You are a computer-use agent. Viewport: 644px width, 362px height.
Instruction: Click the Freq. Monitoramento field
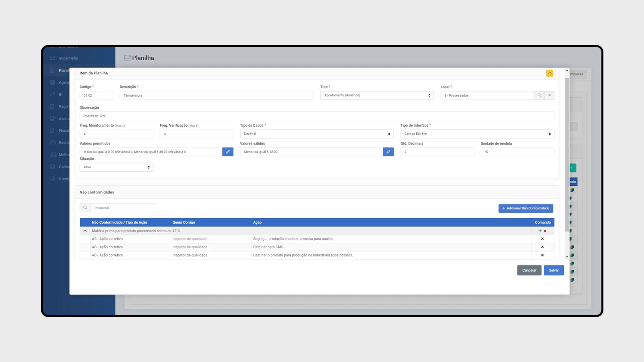coord(116,134)
